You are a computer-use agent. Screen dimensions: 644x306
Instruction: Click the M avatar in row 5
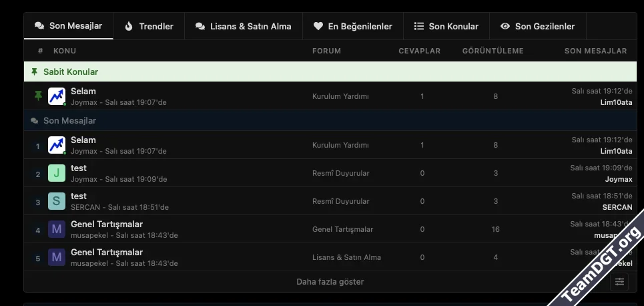tap(57, 258)
